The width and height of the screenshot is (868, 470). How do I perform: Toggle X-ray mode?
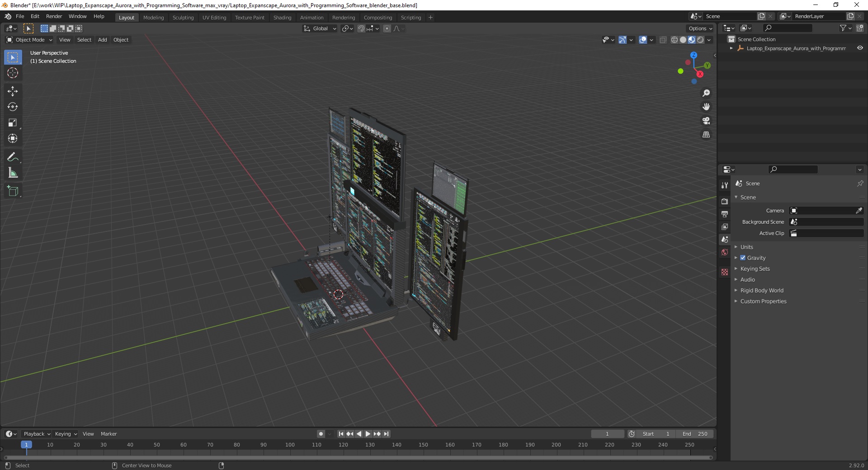coord(663,40)
